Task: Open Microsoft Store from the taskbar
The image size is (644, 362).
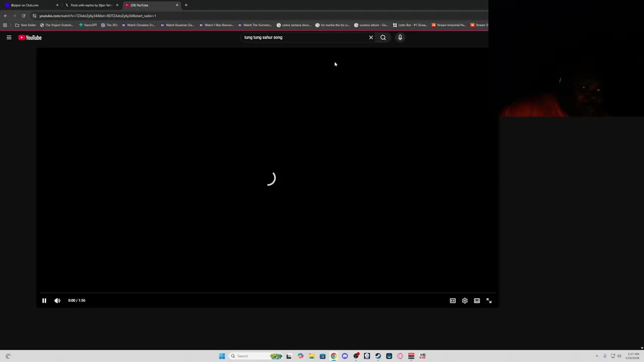Action: coord(323,356)
